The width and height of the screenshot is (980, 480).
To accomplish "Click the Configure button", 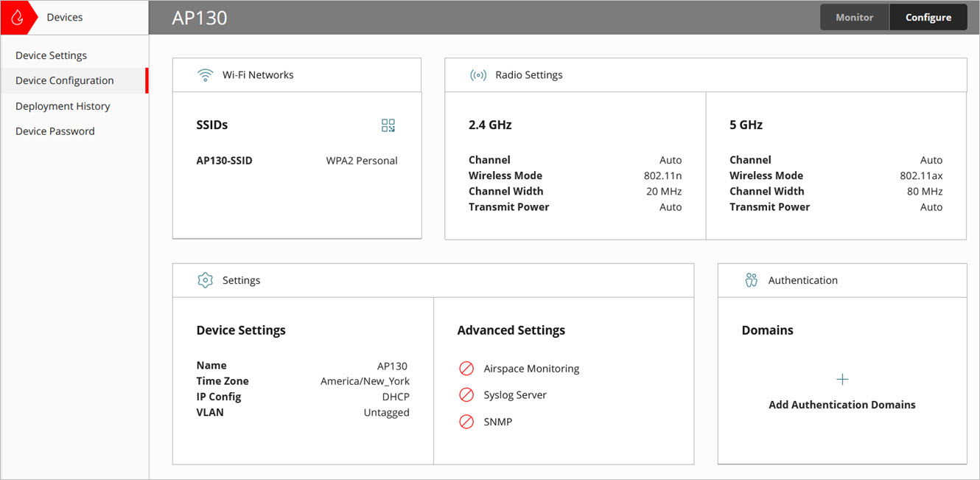I will (928, 16).
